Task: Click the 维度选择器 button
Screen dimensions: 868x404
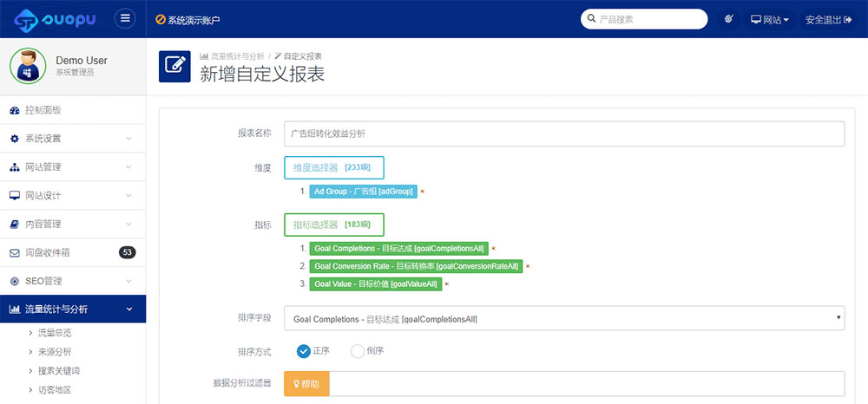Action: (x=333, y=167)
